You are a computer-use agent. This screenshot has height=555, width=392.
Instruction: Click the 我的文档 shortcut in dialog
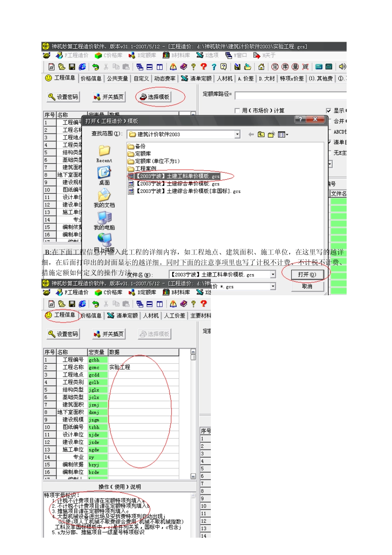tap(104, 198)
